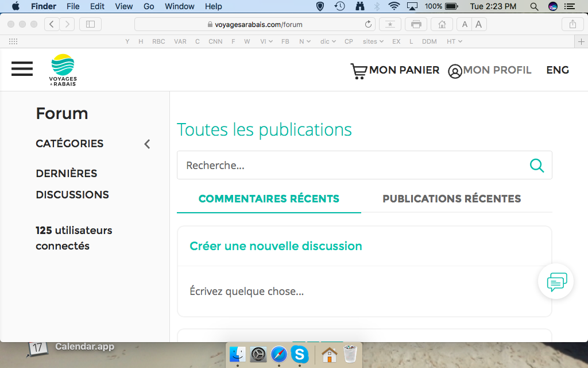Image resolution: width=588 pixels, height=368 pixels.
Task: Open the chat bubble widget
Action: click(x=556, y=281)
